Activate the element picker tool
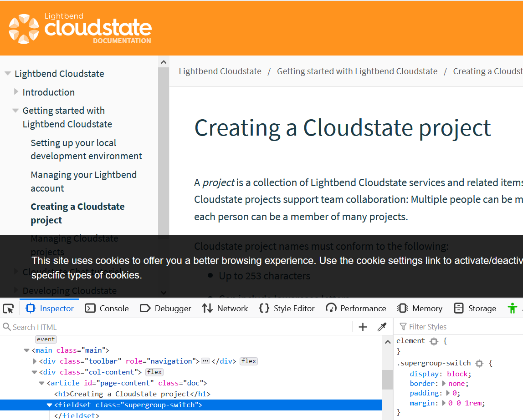Image resolution: width=523 pixels, height=420 pixels. 8,309
